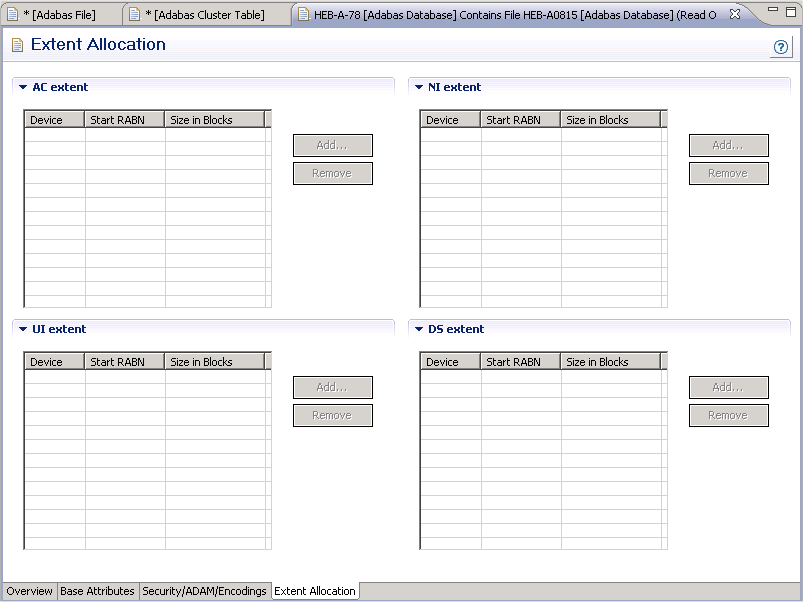The height and width of the screenshot is (602, 803).
Task: Open the Security/ADAM/Encodings tab
Action: pyautogui.click(x=205, y=591)
